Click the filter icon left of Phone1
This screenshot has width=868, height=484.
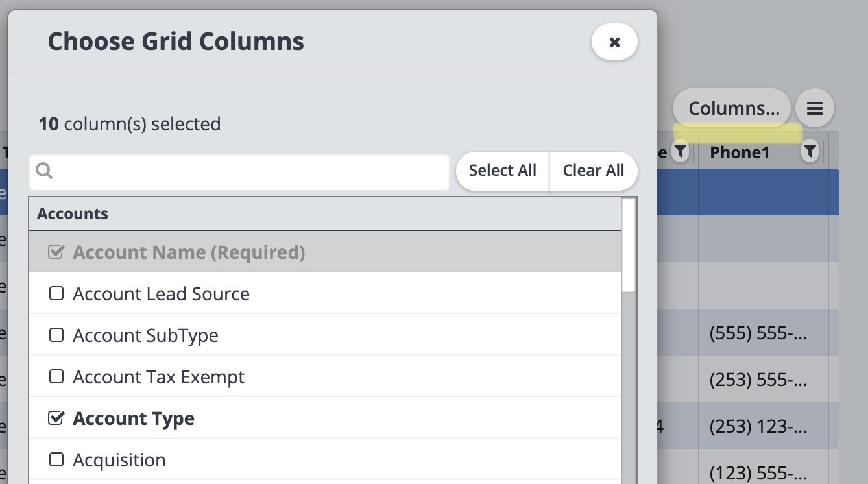[x=680, y=152]
